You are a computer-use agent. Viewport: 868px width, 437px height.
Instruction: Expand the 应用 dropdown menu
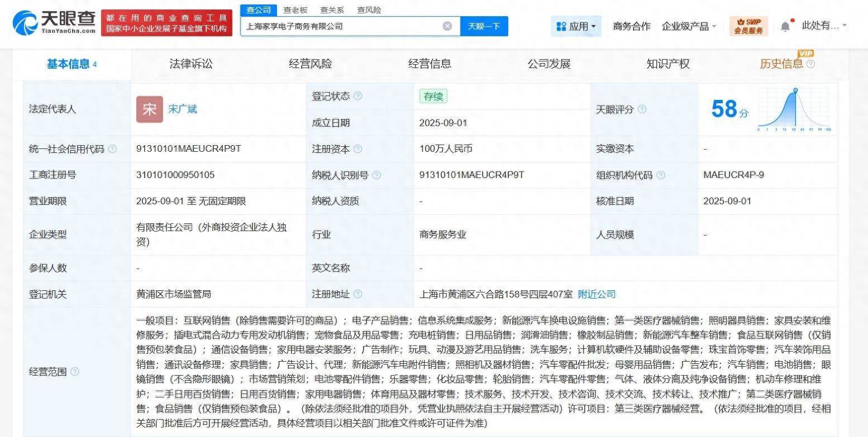576,26
